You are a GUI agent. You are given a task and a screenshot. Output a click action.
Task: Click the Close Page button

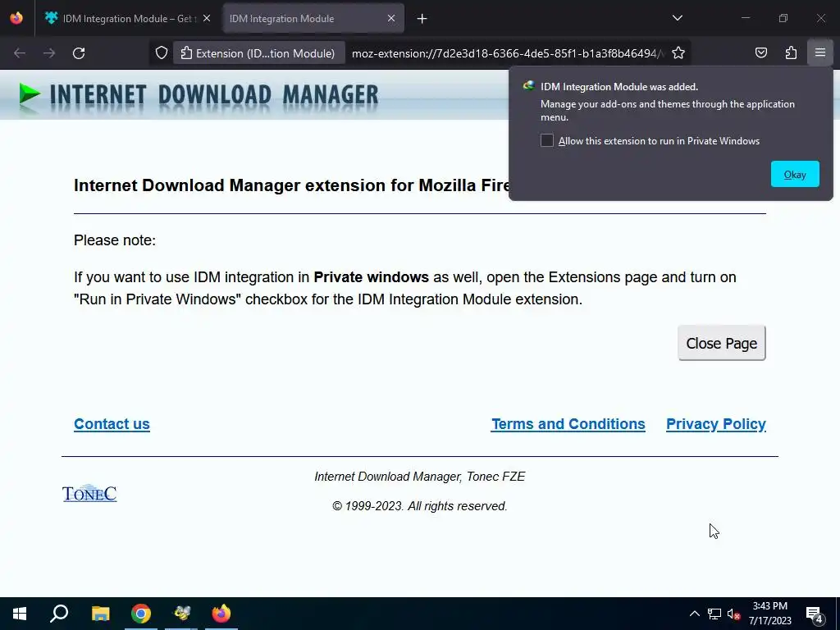click(x=722, y=343)
